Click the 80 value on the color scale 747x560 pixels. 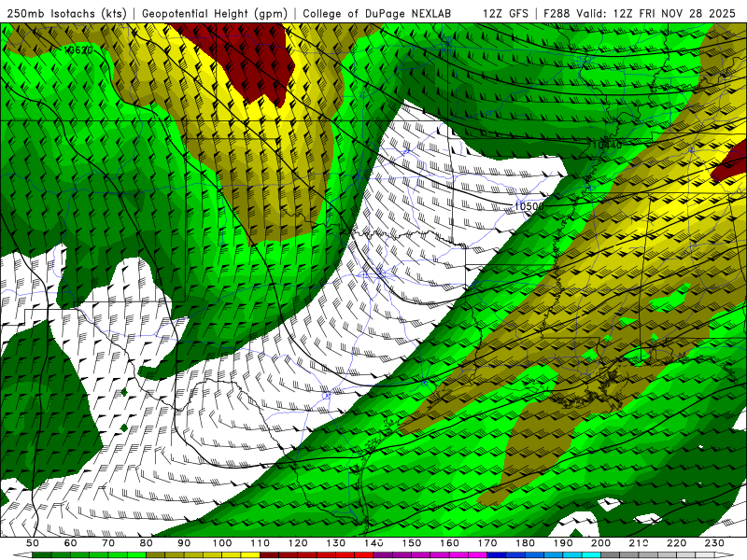click(x=146, y=543)
